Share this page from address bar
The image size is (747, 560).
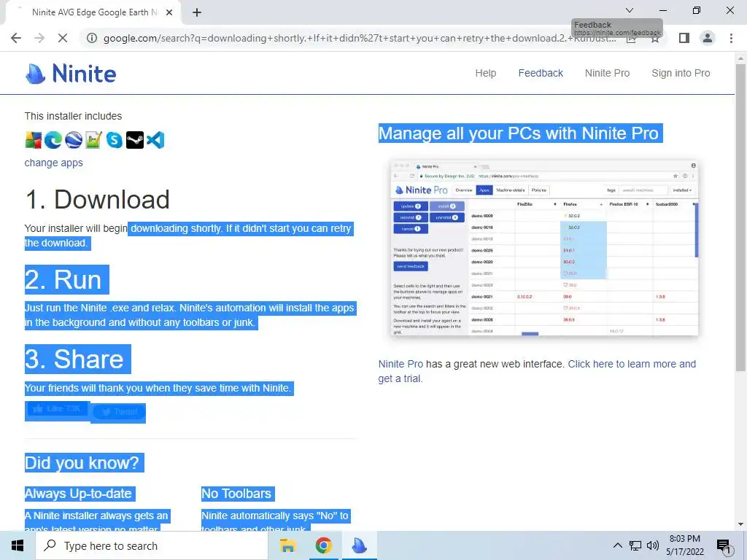[631, 38]
